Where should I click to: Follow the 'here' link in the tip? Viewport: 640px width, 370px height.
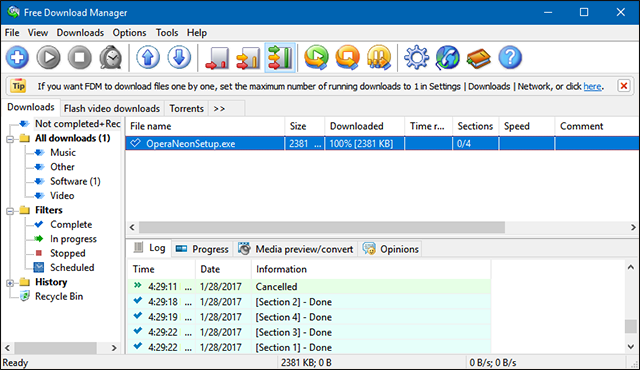point(592,86)
